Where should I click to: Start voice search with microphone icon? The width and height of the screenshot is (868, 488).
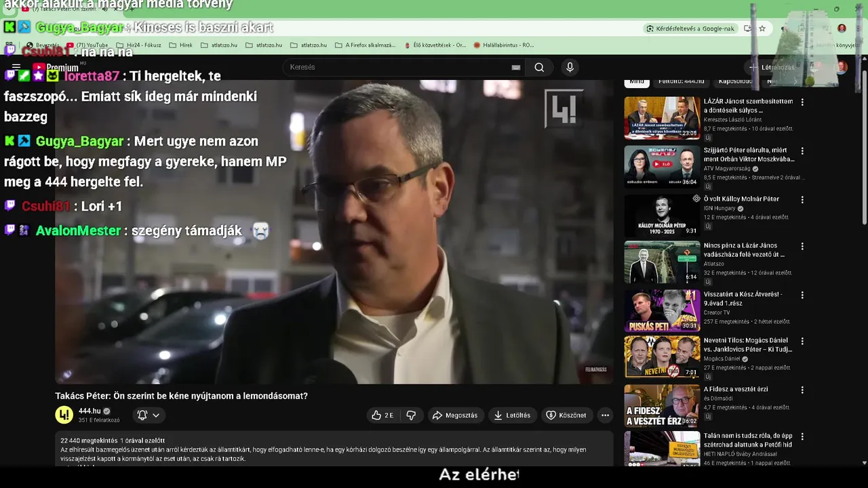(570, 67)
